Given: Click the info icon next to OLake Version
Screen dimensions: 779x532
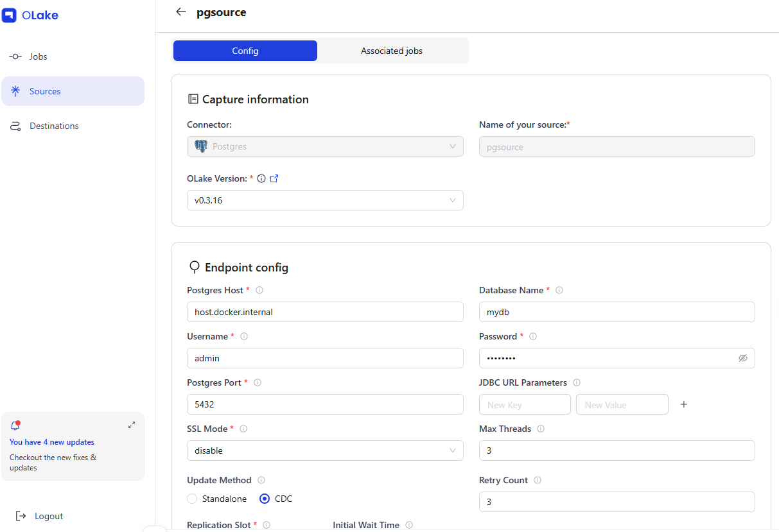Looking at the screenshot, I should click(261, 178).
